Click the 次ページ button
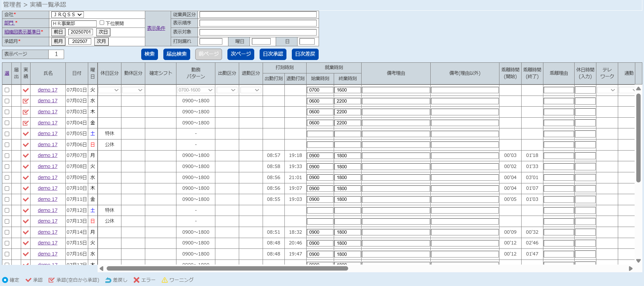 [240, 54]
